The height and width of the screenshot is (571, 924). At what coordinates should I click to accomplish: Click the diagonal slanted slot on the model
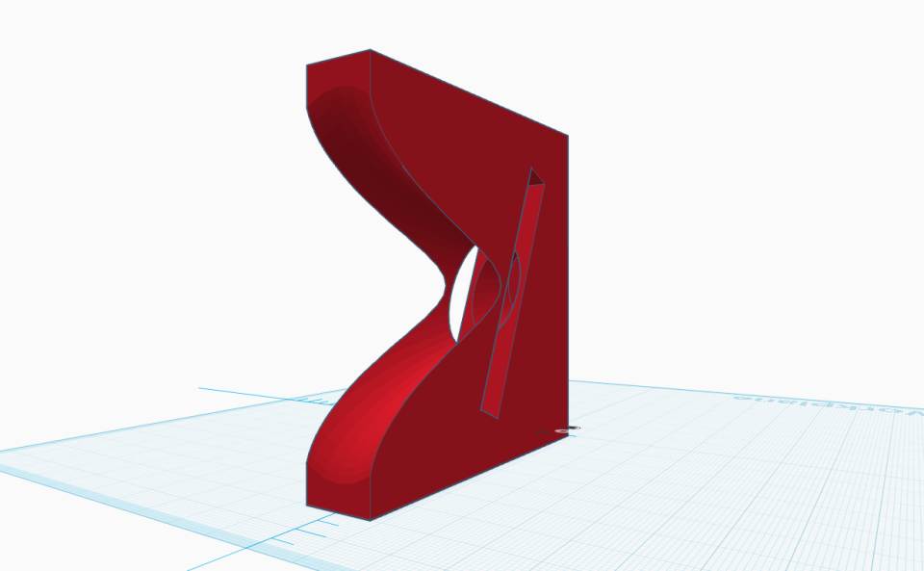pyautogui.click(x=514, y=293)
